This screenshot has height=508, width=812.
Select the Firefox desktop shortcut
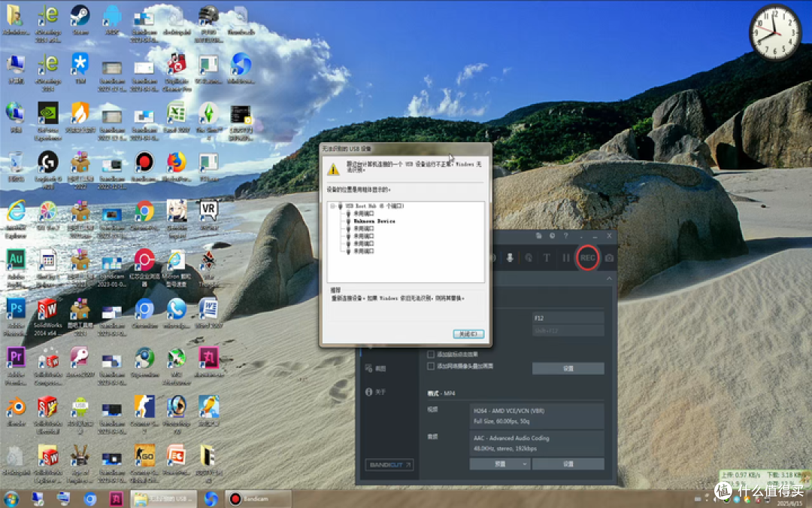pos(176,166)
